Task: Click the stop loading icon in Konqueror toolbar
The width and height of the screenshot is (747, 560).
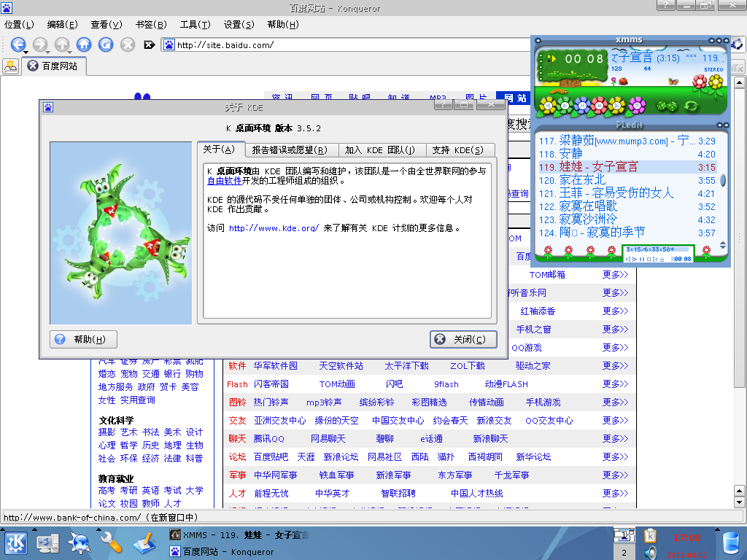Action: [x=127, y=44]
